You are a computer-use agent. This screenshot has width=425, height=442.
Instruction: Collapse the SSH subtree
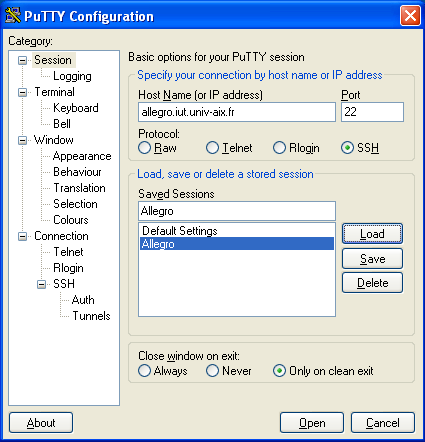click(x=41, y=284)
